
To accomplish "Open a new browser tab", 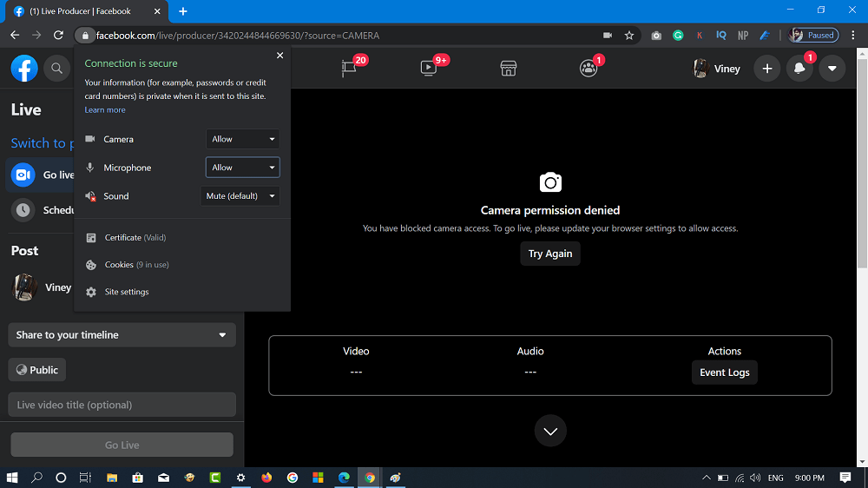I will pos(182,11).
